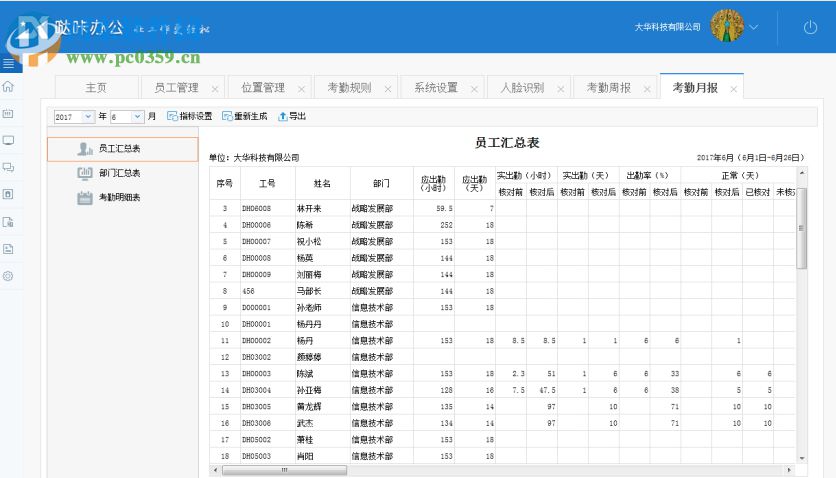
Task: Close the 考勤月报 tab
Action: click(x=734, y=89)
